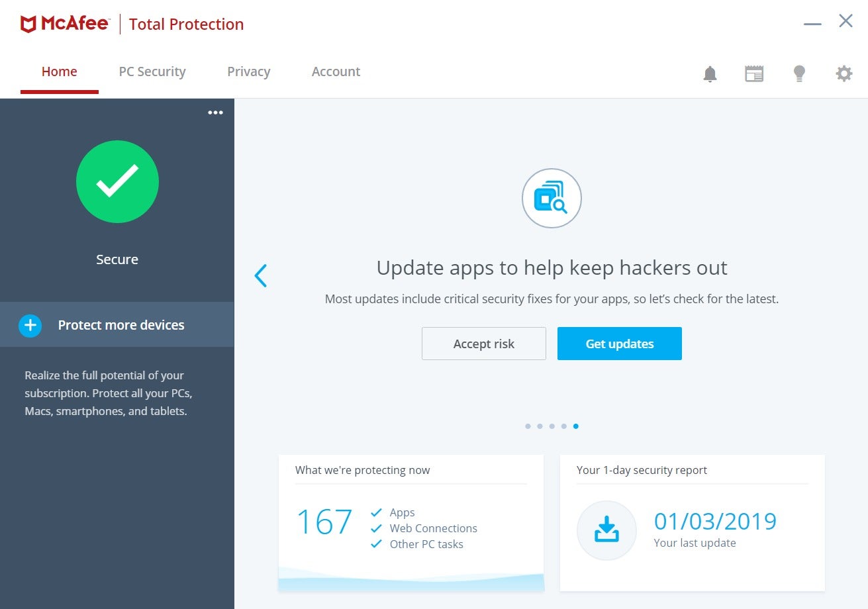Click the download icon in security report
Image resolution: width=868 pixels, height=609 pixels.
[606, 531]
